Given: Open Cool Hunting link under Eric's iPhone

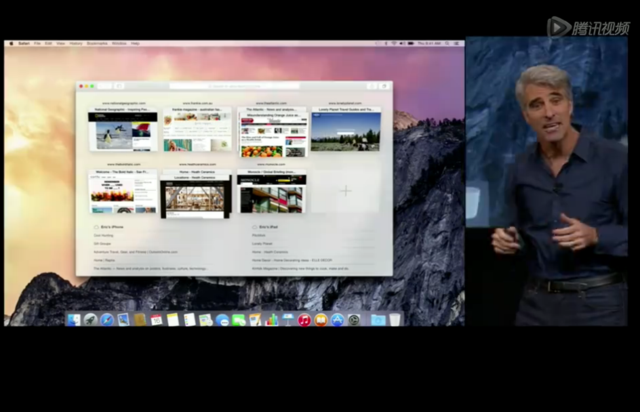Looking at the screenshot, I should pos(103,236).
